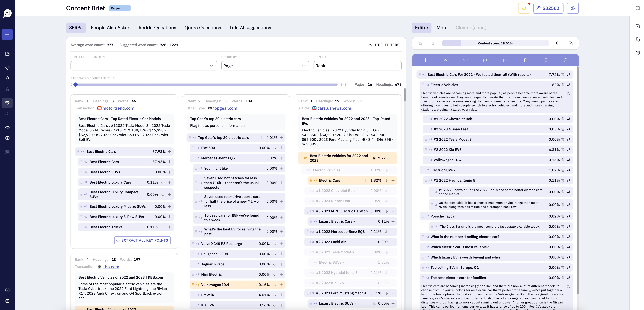Delete the Porsche Taycan heading
Viewport: 644px width, 310px height.
tap(562, 216)
